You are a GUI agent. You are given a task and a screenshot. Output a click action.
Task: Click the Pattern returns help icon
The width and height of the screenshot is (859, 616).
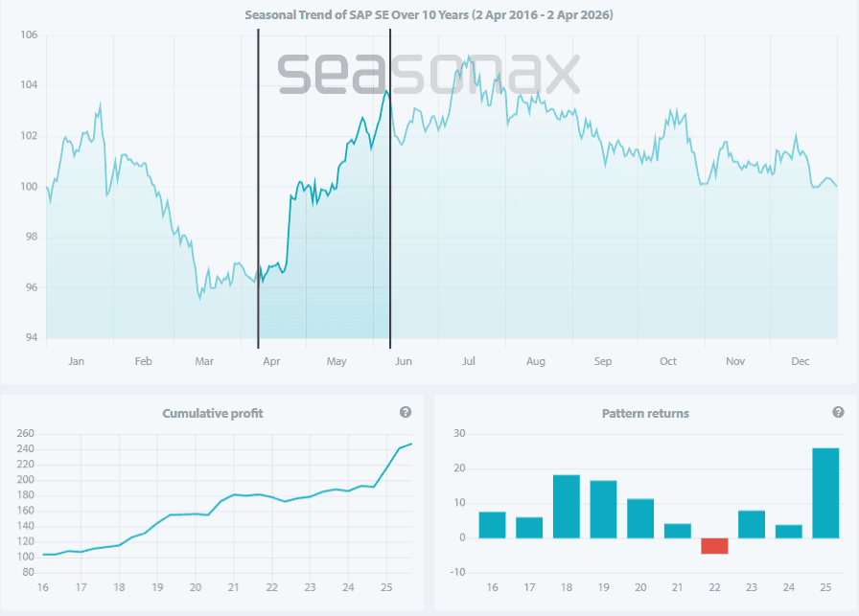point(839,412)
